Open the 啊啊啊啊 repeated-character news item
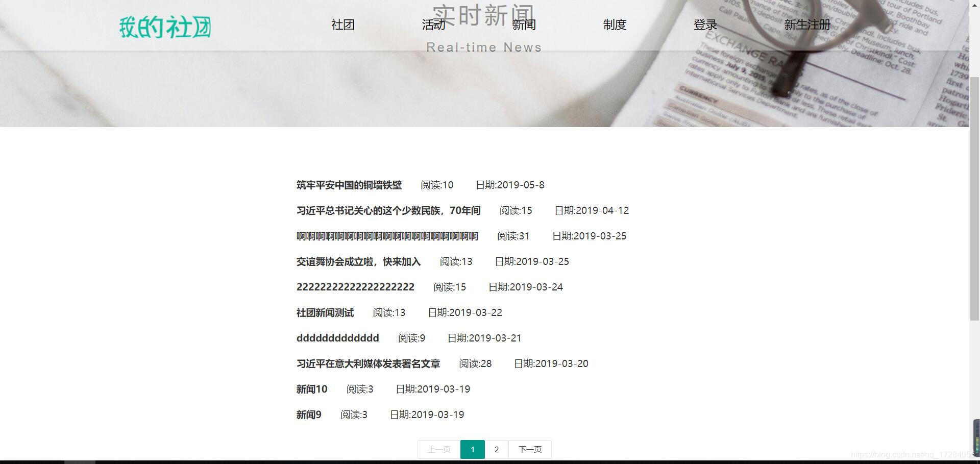This screenshot has width=980, height=464. (x=387, y=236)
